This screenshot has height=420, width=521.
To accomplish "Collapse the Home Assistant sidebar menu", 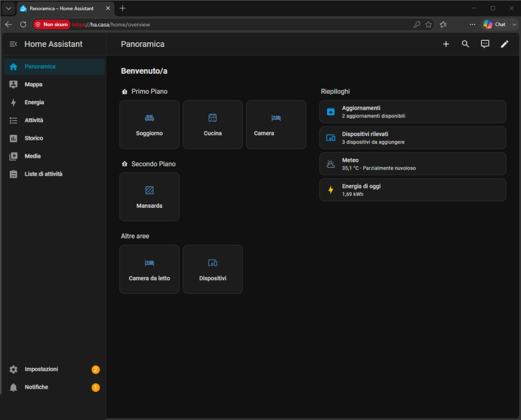I will point(13,44).
